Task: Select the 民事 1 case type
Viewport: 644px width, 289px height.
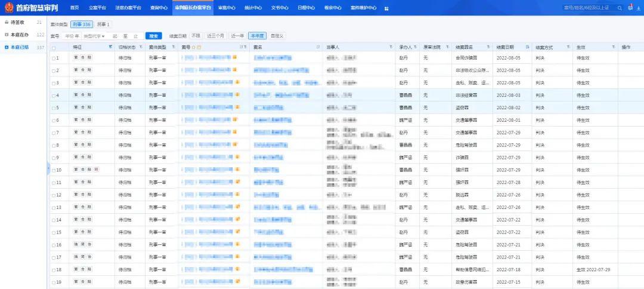Action: pos(104,24)
